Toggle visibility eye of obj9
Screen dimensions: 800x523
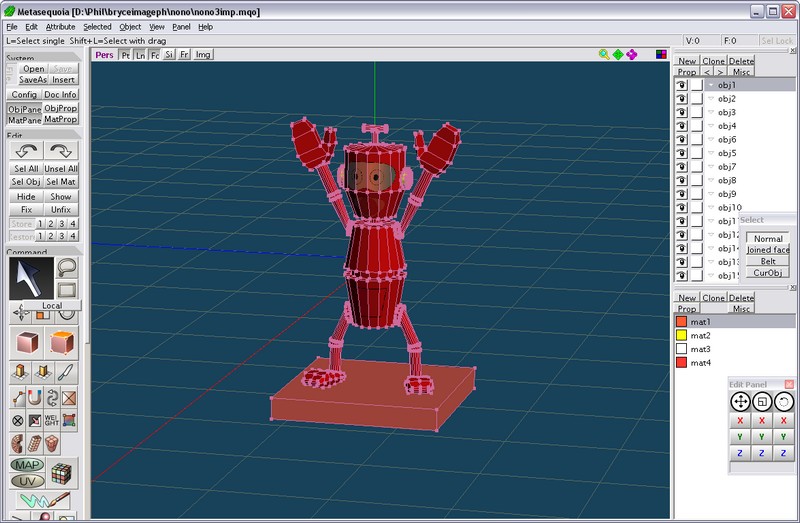coord(682,194)
